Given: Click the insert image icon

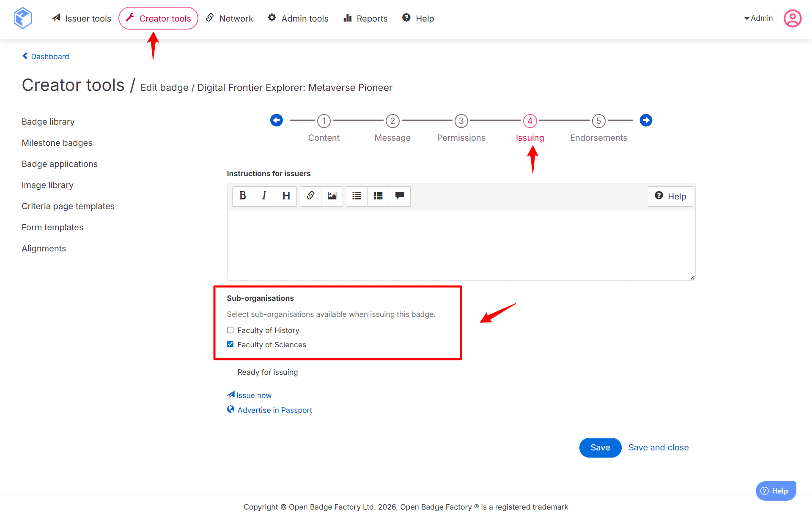Looking at the screenshot, I should coord(332,196).
